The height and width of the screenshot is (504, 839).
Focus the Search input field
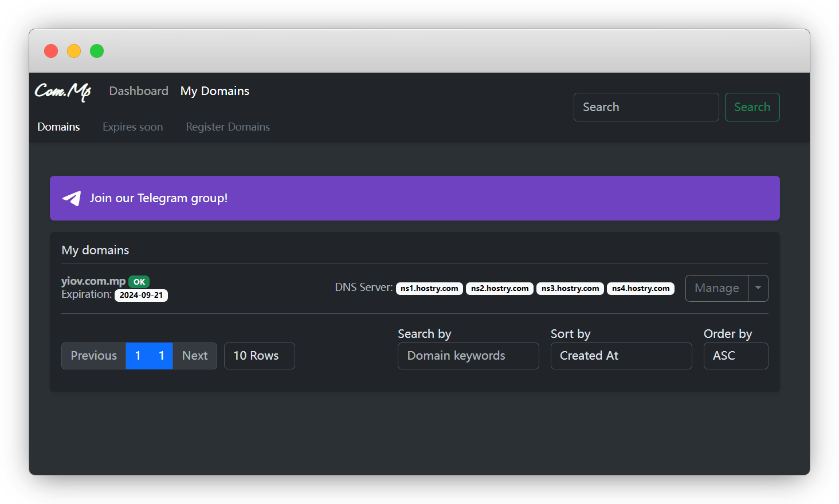[646, 107]
